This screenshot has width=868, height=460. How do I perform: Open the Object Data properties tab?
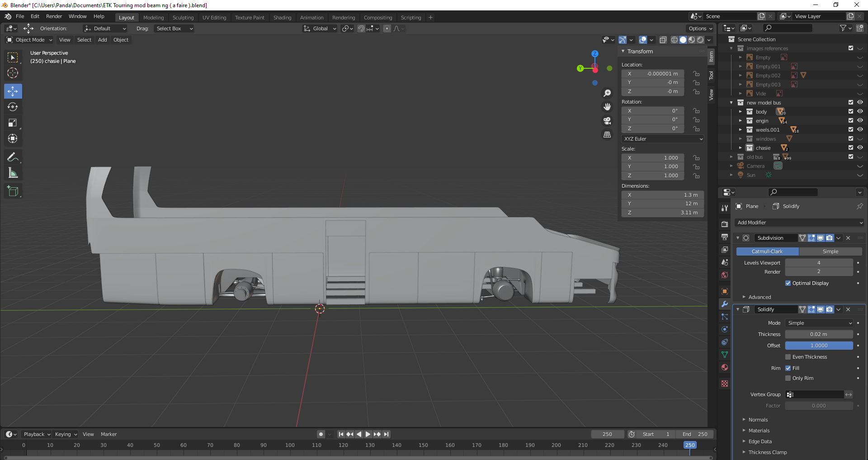725,355
